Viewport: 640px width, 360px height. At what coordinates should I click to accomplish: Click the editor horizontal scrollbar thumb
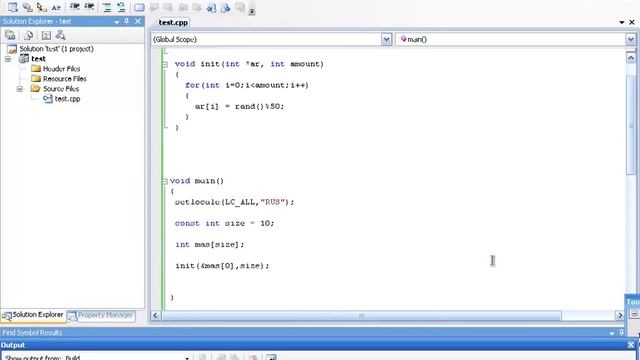(x=362, y=316)
